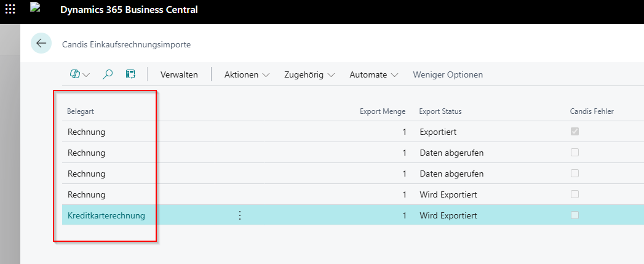644x264 pixels.
Task: Click the Export Status column header
Action: point(440,111)
